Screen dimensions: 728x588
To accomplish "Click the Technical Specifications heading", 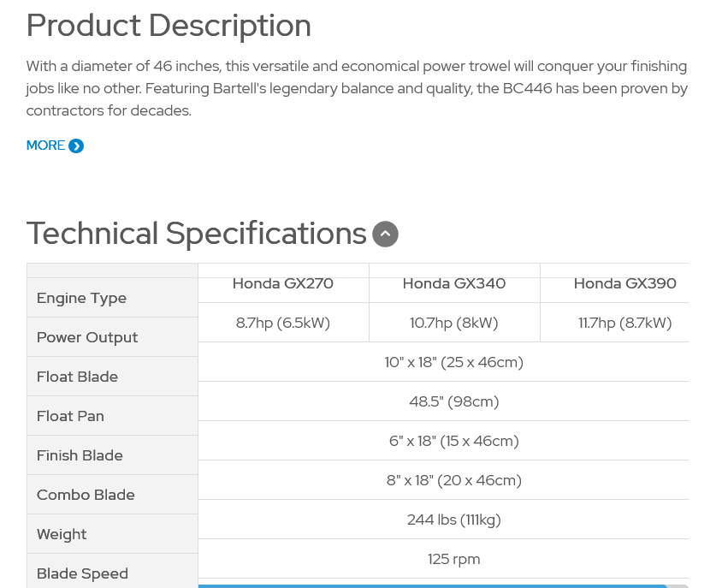I will click(x=197, y=233).
